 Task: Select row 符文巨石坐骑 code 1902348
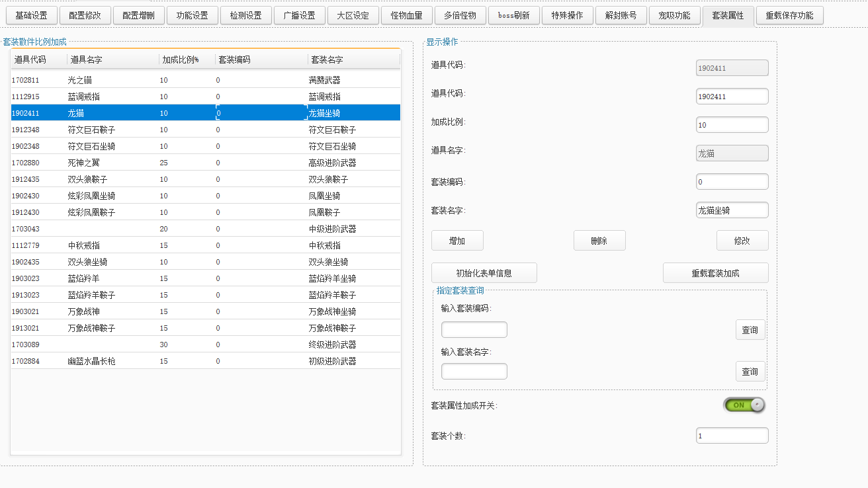[x=206, y=146]
